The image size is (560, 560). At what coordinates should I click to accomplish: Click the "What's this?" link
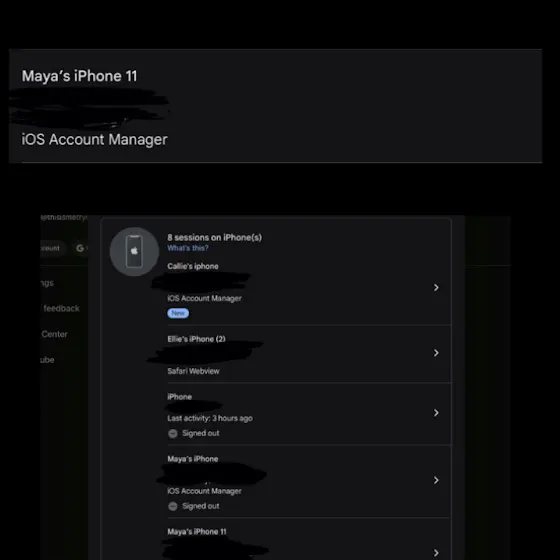click(188, 248)
